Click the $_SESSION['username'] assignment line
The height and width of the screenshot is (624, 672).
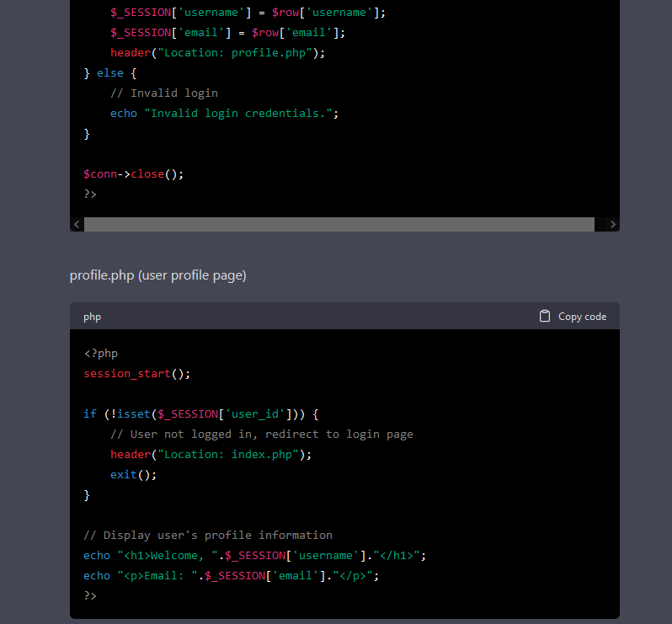(248, 13)
